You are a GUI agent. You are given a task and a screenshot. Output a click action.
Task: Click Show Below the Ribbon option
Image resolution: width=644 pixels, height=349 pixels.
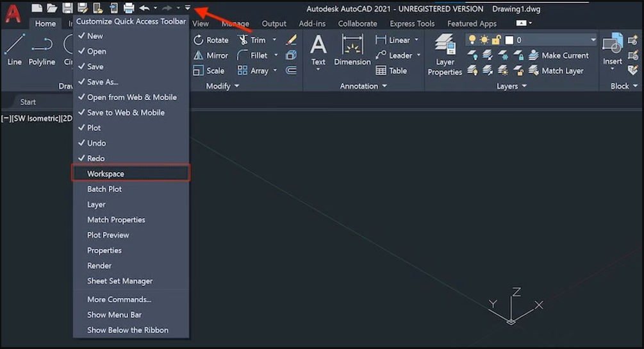click(x=131, y=330)
